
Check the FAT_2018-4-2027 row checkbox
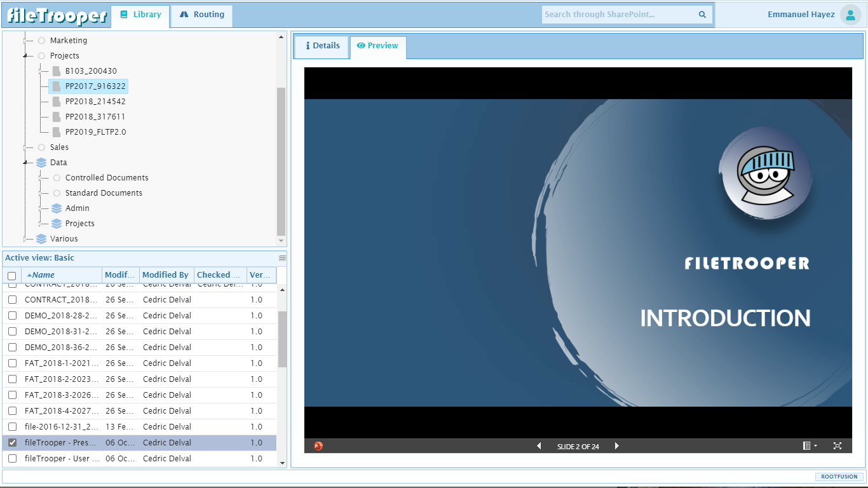12,411
